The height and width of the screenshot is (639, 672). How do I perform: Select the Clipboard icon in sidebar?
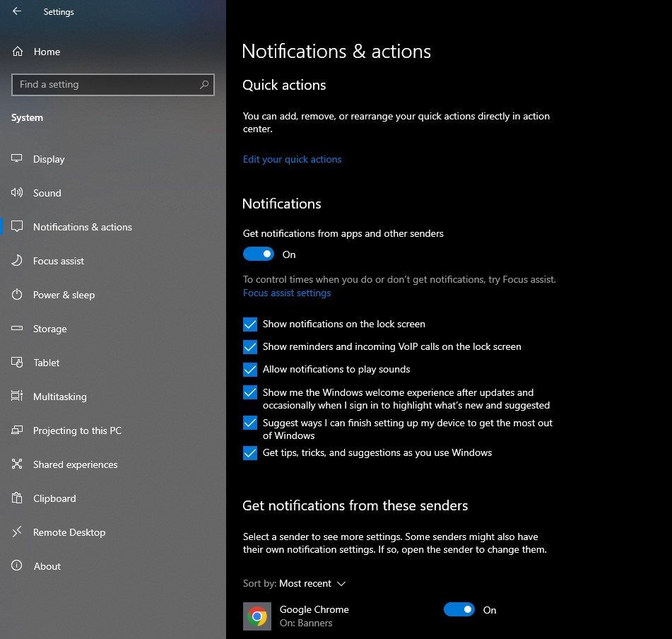coord(16,498)
